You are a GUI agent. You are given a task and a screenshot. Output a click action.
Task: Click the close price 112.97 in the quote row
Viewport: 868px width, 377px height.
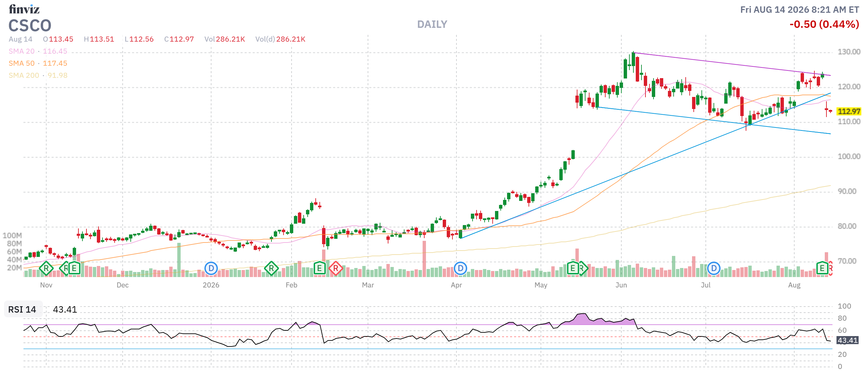pos(182,39)
